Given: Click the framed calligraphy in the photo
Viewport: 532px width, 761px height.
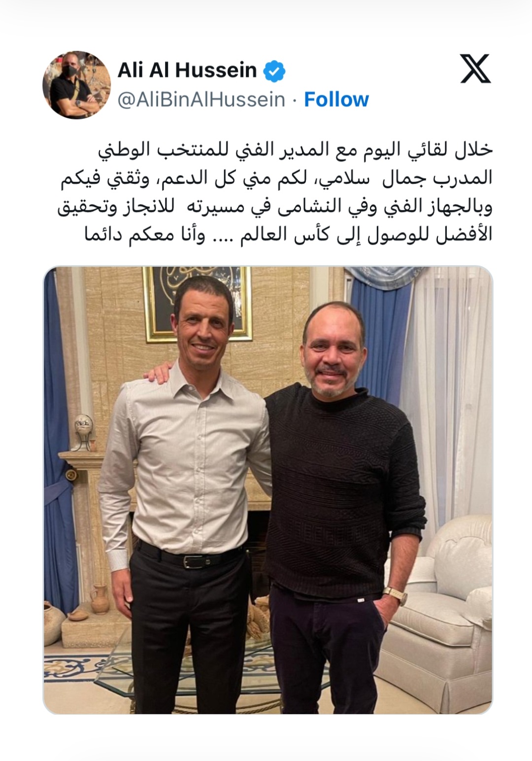Looking at the screenshot, I should tap(197, 304).
